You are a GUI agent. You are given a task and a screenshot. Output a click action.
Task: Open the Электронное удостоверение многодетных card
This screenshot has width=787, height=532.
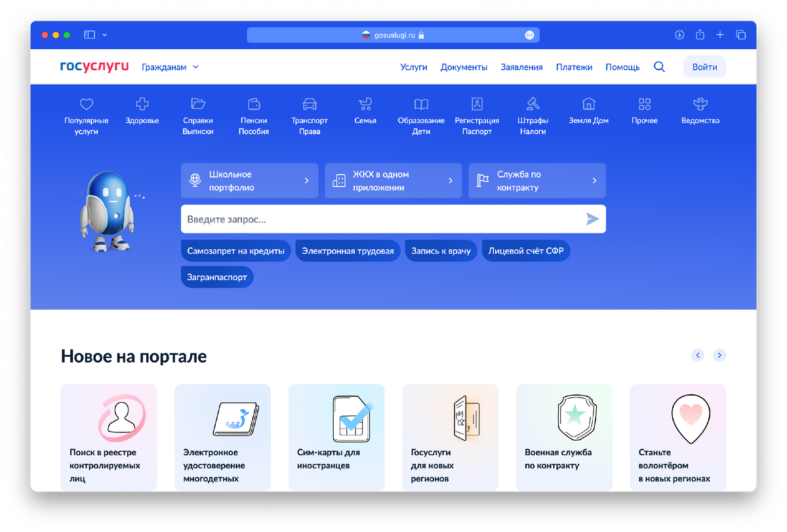click(x=222, y=437)
